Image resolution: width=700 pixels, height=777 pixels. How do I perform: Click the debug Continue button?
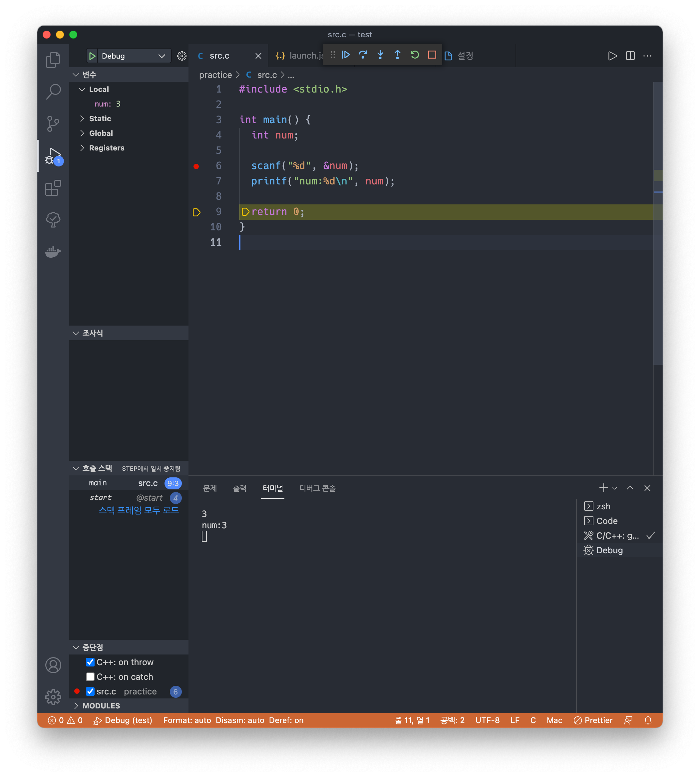click(346, 55)
